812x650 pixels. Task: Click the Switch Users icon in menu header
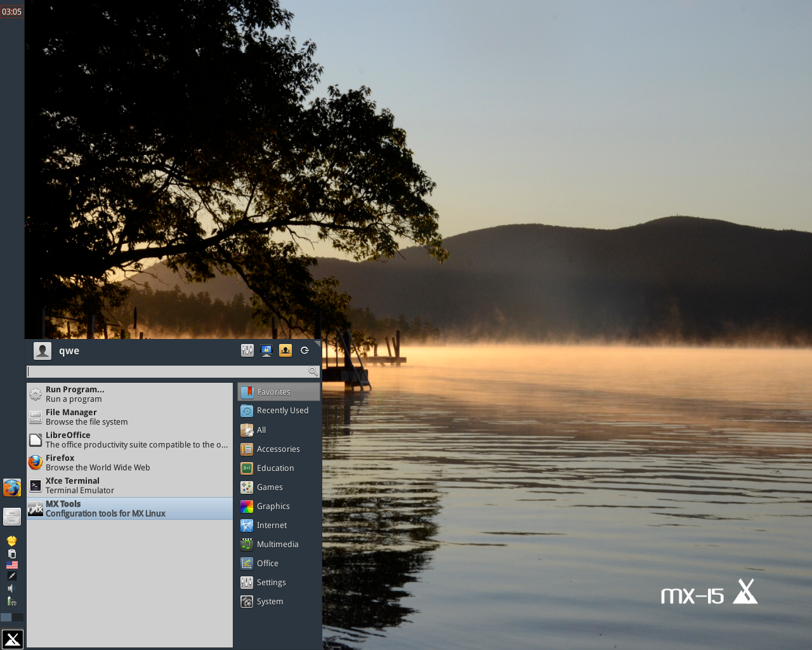[285, 350]
